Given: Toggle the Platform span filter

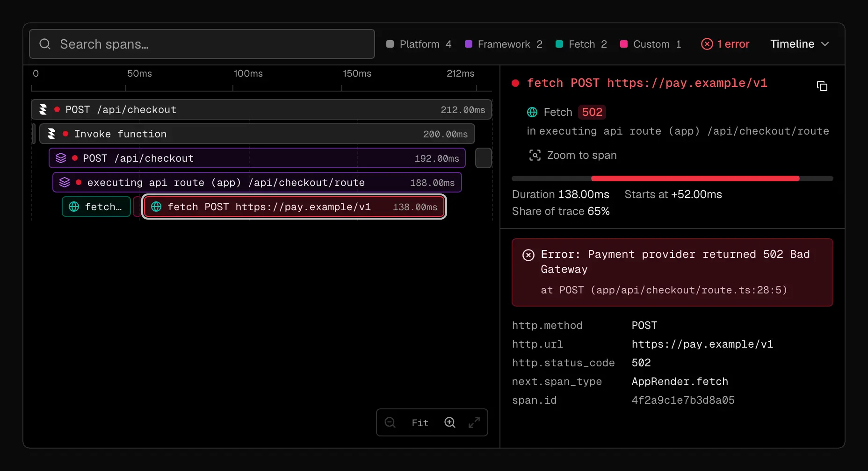Looking at the screenshot, I should coord(419,44).
